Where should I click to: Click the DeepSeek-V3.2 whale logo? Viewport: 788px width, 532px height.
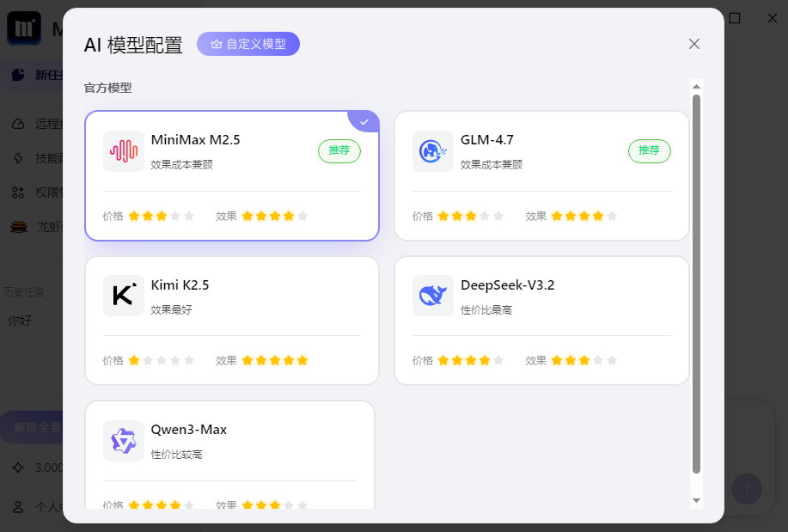[433, 296]
